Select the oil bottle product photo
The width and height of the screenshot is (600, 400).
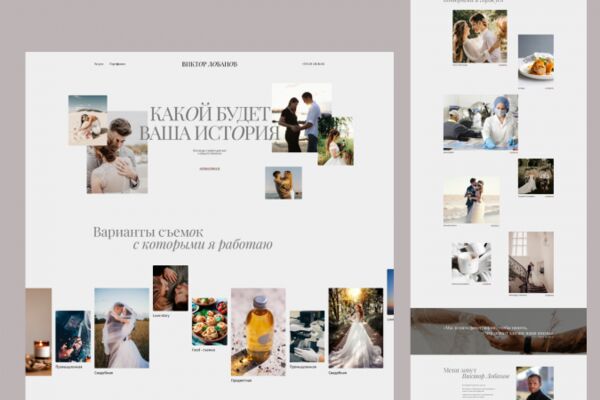click(x=258, y=332)
